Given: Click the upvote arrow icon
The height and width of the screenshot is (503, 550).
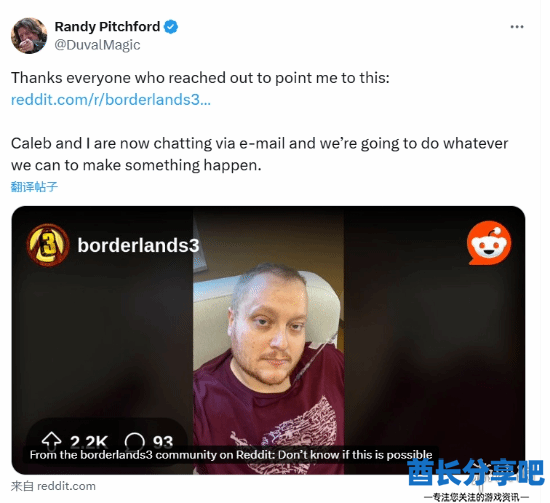Looking at the screenshot, I should coord(51,441).
